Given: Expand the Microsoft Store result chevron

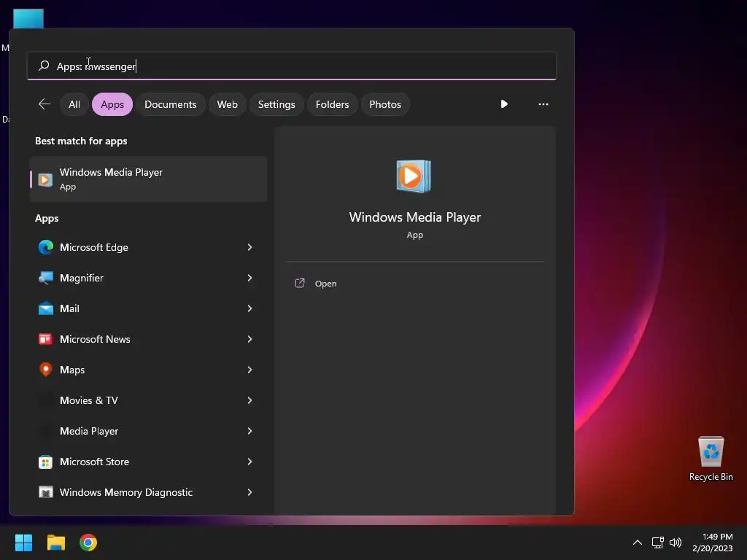Looking at the screenshot, I should (249, 462).
